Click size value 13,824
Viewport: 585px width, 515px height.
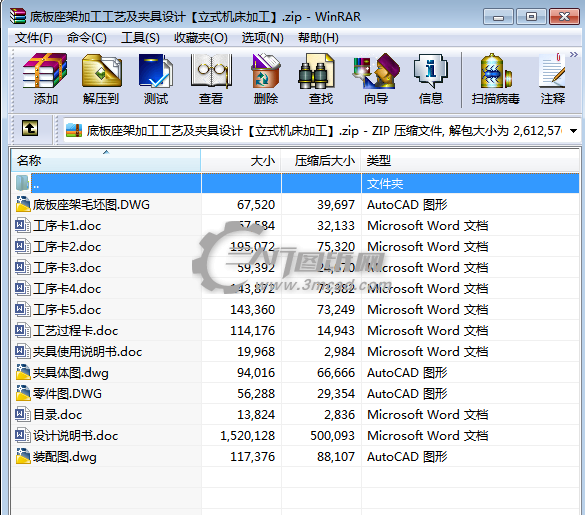pyautogui.click(x=256, y=415)
